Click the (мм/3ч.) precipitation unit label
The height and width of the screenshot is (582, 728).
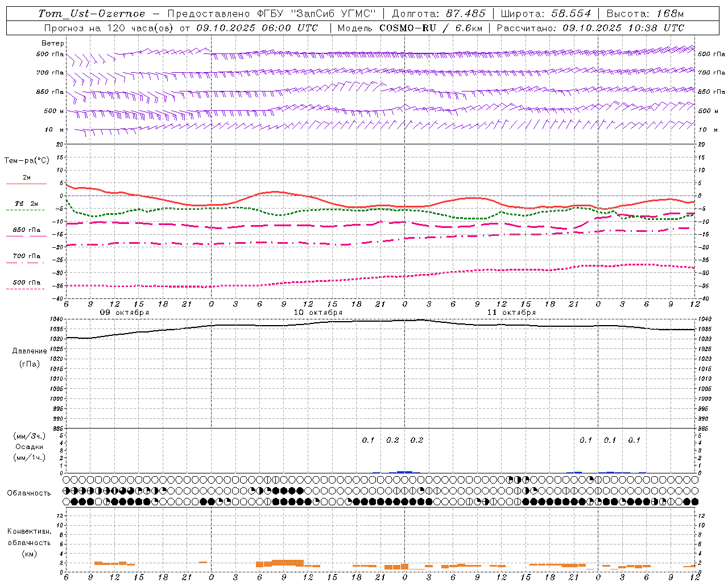(x=29, y=436)
